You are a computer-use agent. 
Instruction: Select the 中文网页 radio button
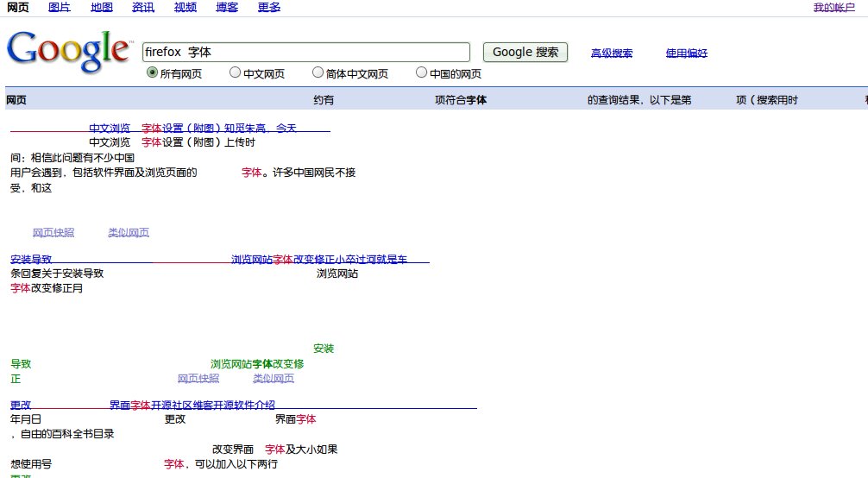click(236, 72)
